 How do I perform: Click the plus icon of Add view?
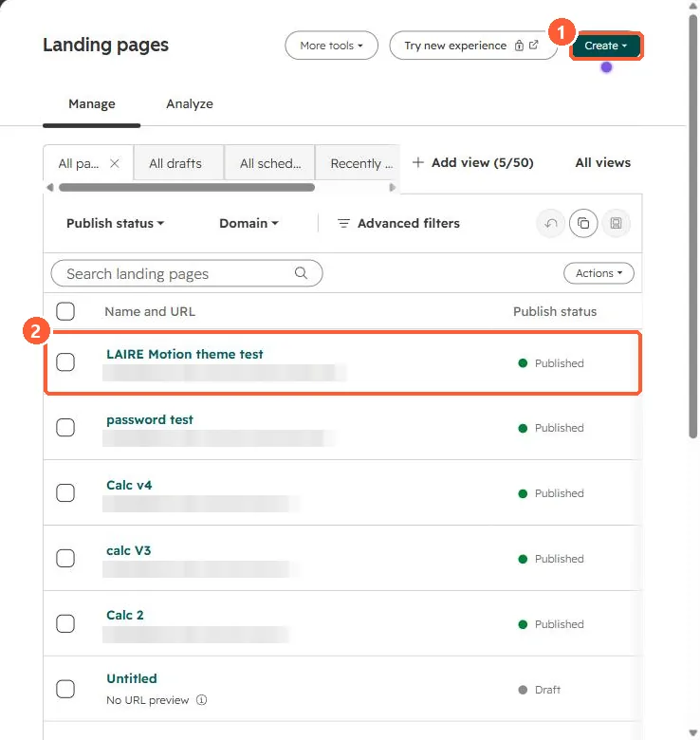(418, 162)
